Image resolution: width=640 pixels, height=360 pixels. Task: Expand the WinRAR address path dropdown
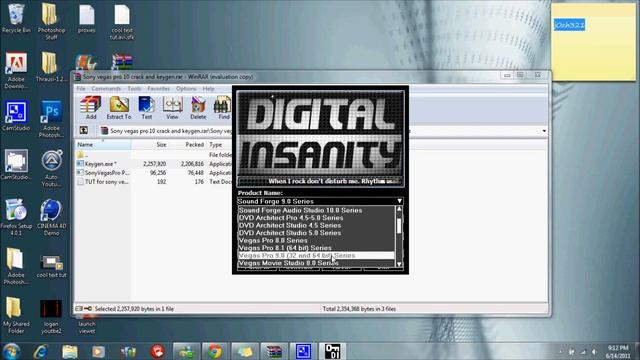click(x=544, y=131)
